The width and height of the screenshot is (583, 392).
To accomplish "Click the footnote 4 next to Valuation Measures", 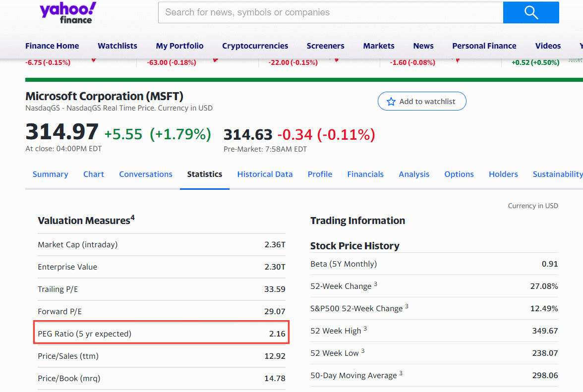I will [132, 217].
